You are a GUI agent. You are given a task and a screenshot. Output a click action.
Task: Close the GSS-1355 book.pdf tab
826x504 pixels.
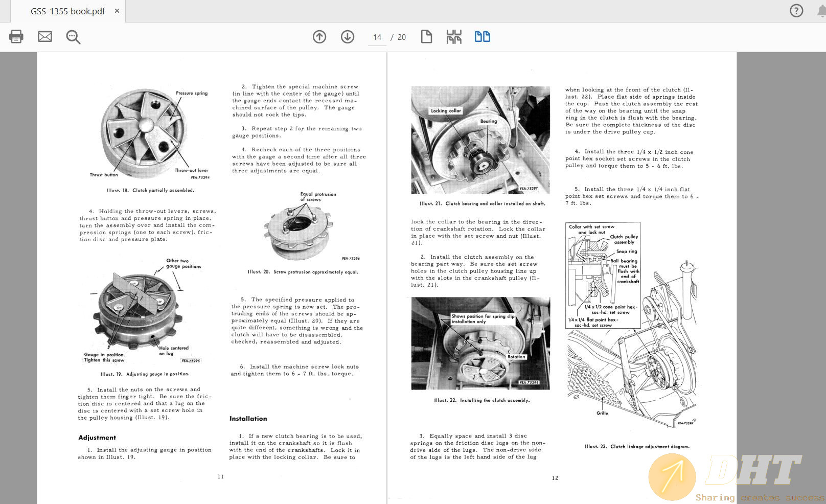click(117, 11)
